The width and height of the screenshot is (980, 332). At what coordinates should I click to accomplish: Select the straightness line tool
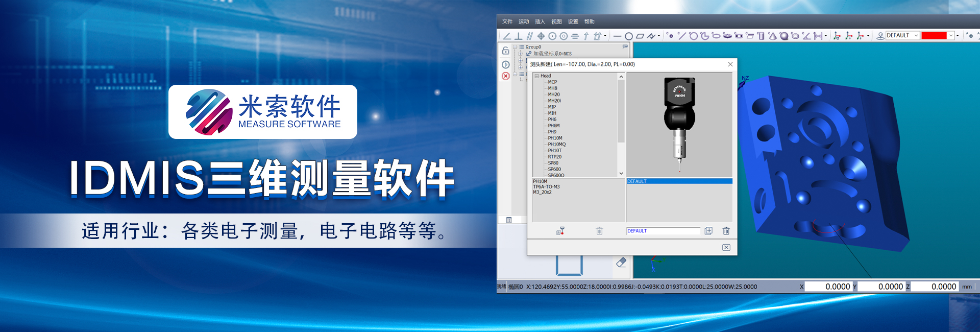click(x=617, y=36)
